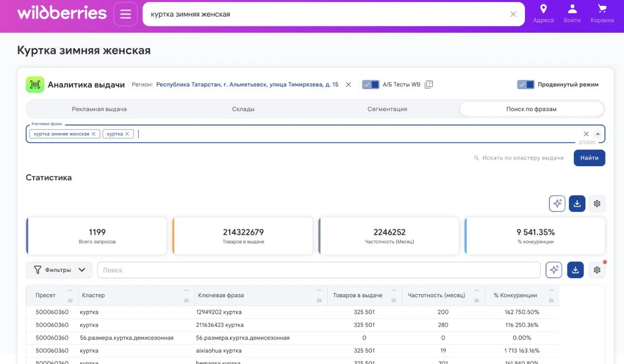Select the '12949202 куртка' key phrase cell
The width and height of the screenshot is (624, 364).
coord(261,312)
